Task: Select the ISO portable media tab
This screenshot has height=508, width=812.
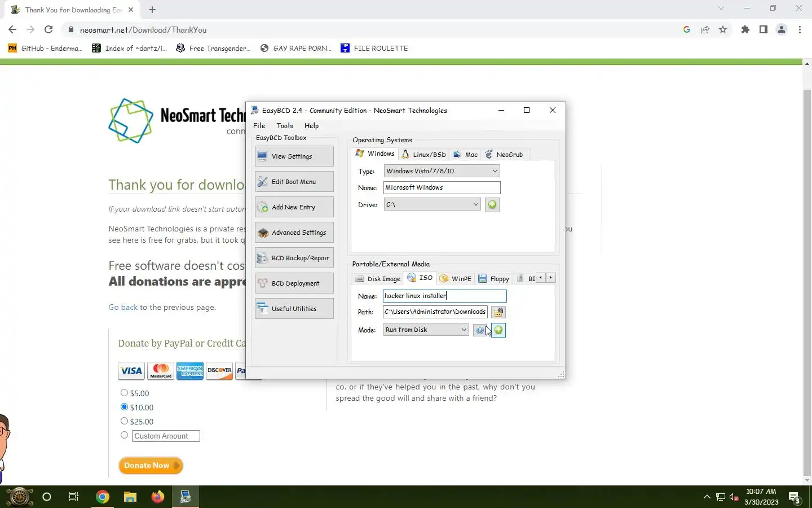Action: (x=420, y=278)
